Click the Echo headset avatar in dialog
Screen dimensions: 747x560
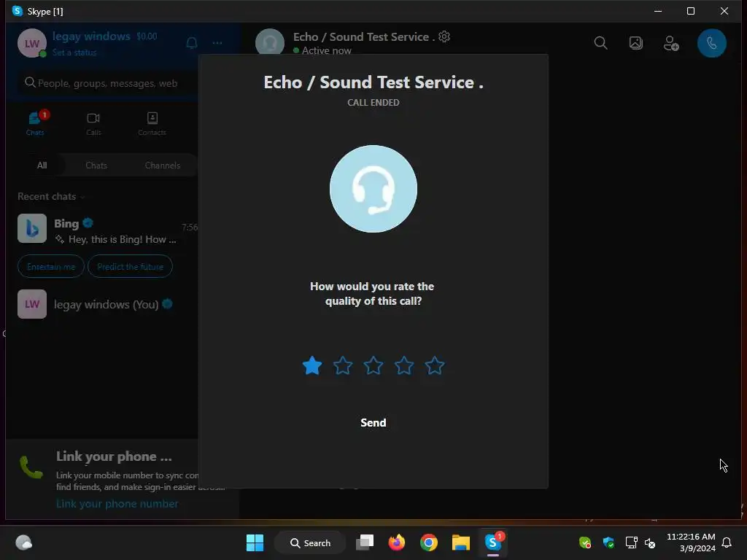[x=373, y=189]
